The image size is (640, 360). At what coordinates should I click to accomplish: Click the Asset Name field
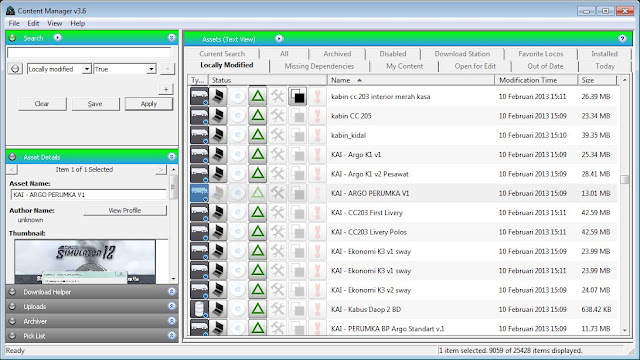88,195
